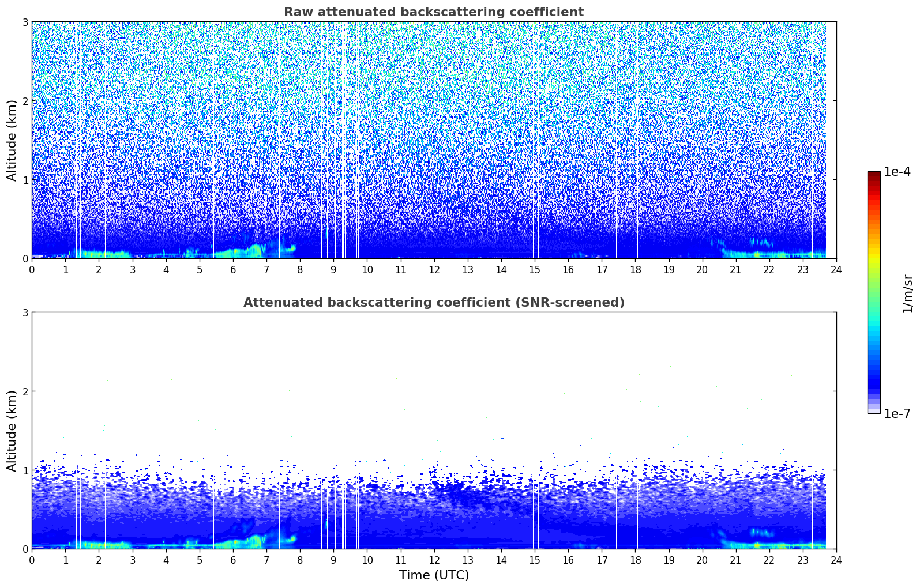Viewport: 920px width, 588px height.
Task: Click the colorbar's '1e-4' maximum label
Action: (896, 172)
